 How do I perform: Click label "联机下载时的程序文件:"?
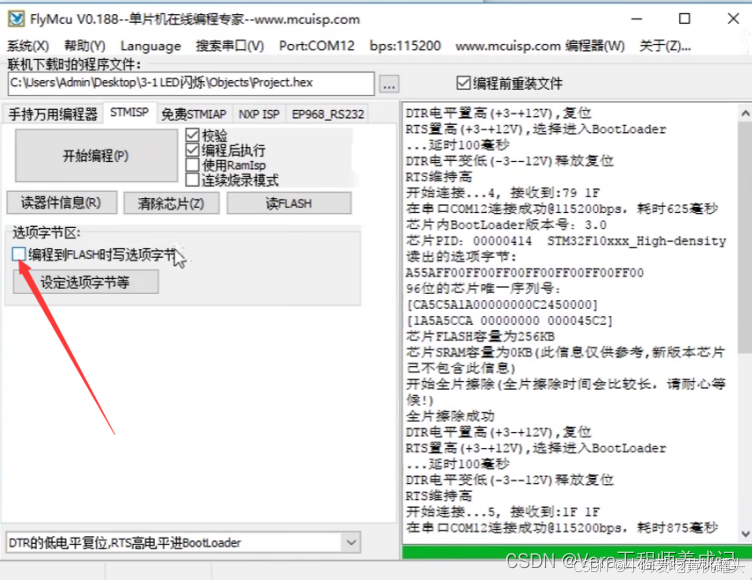pos(74,64)
